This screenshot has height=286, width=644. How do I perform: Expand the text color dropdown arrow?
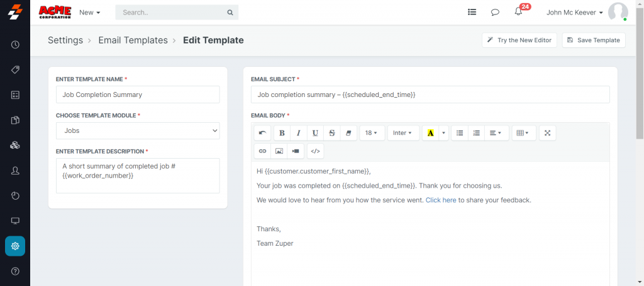pos(443,133)
